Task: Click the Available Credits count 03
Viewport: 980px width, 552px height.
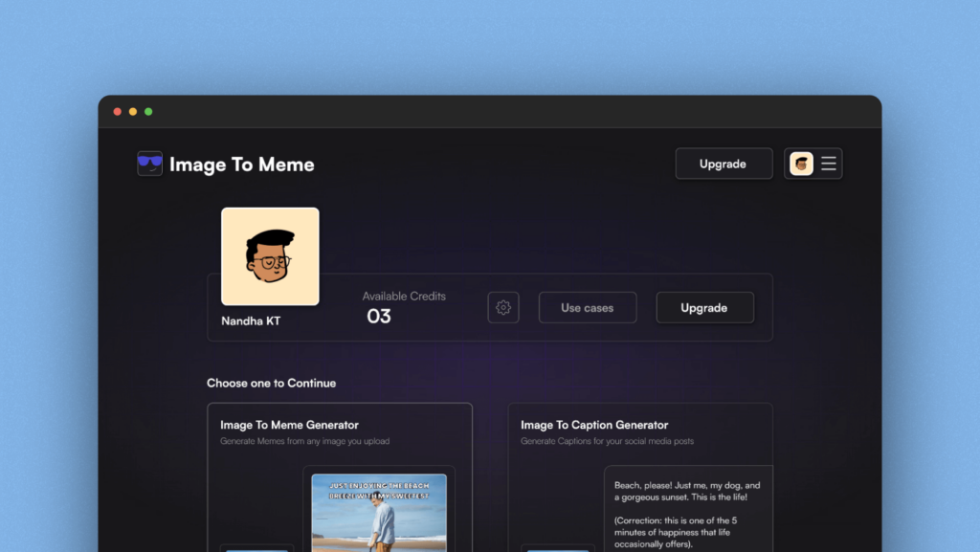Action: click(379, 317)
